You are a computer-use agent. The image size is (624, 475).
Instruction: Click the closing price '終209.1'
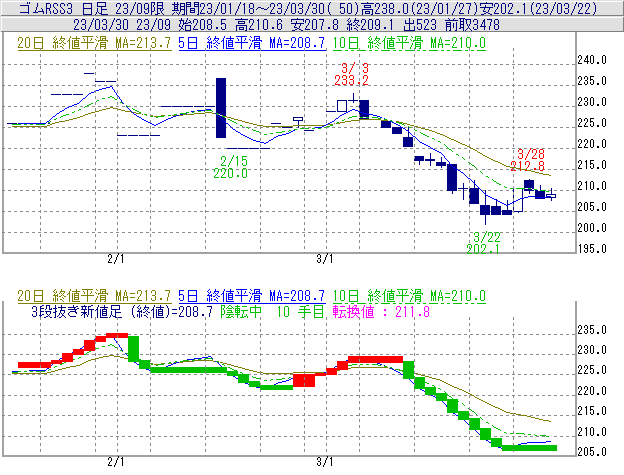(370, 25)
